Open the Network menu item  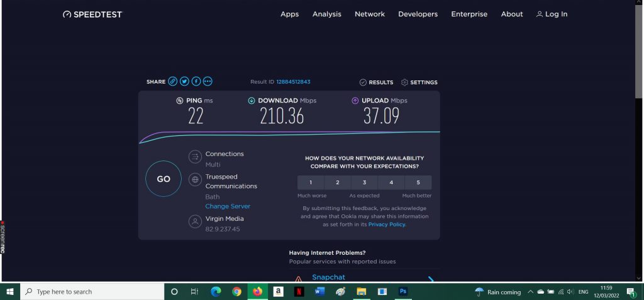369,14
